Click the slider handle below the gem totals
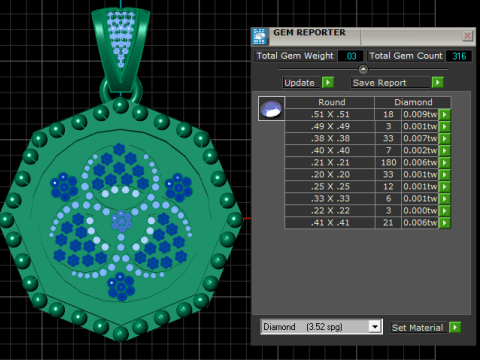Screen dimensions: 480x360 [363, 69]
